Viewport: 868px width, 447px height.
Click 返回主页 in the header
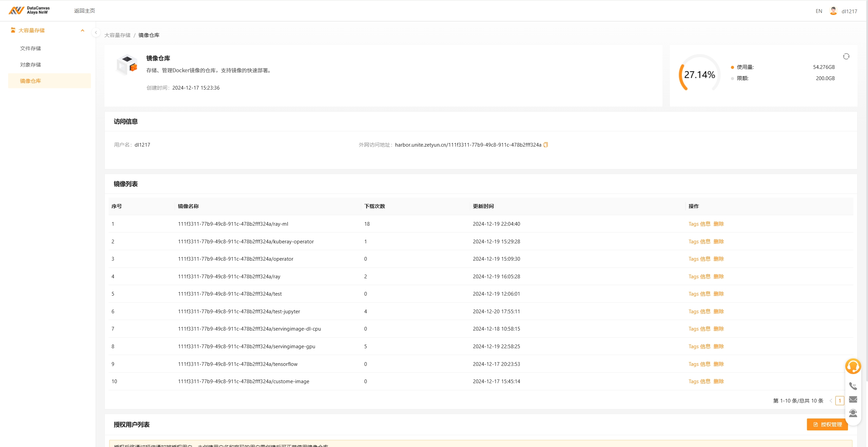pos(84,11)
